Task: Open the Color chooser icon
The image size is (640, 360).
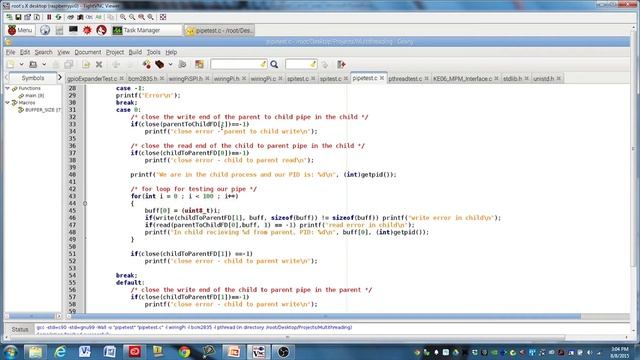Action: pyautogui.click(x=199, y=64)
